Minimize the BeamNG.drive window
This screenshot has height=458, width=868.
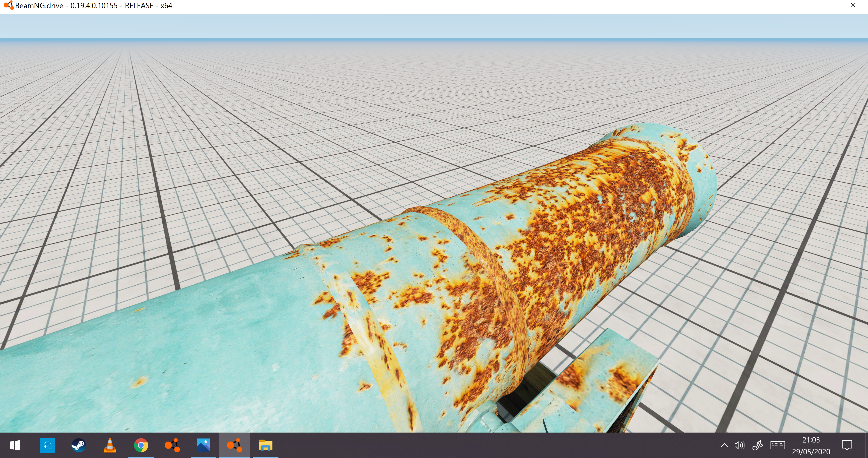coord(795,5)
